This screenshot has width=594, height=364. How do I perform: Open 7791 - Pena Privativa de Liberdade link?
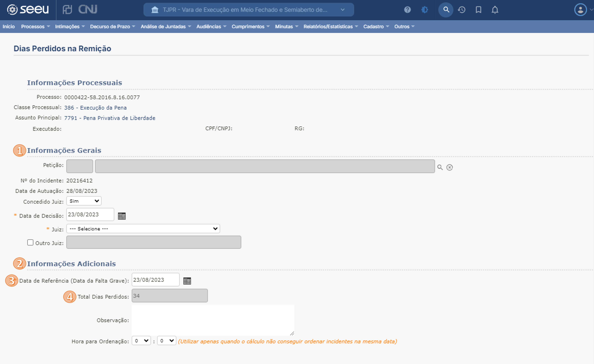click(110, 118)
